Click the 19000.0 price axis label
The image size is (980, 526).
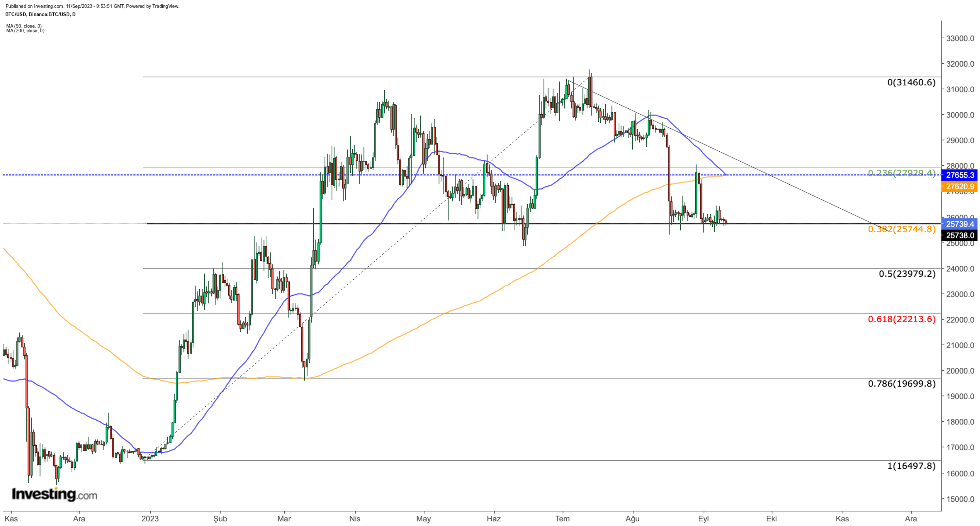pyautogui.click(x=960, y=396)
